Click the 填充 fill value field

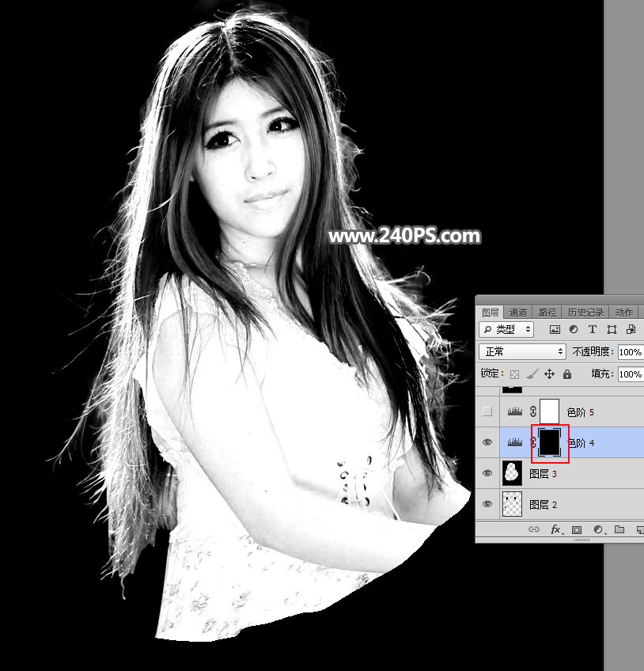click(x=631, y=374)
